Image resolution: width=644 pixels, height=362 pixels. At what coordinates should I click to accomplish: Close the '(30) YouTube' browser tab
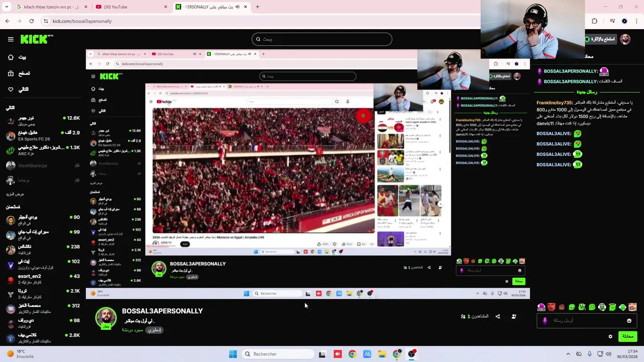[x=166, y=7]
